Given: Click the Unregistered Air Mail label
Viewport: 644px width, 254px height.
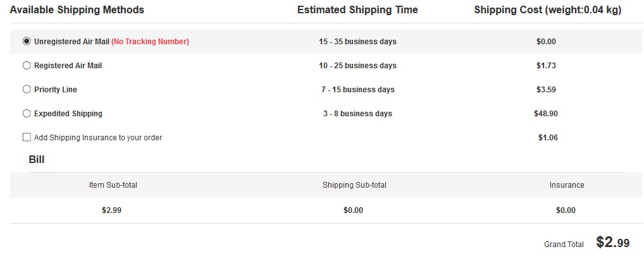Looking at the screenshot, I should [71, 42].
